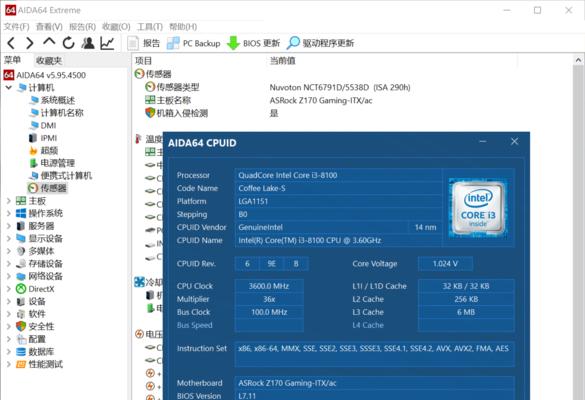Open the user profile toolbar icon
Screen dimensions: 585x400
pyautogui.click(x=88, y=43)
